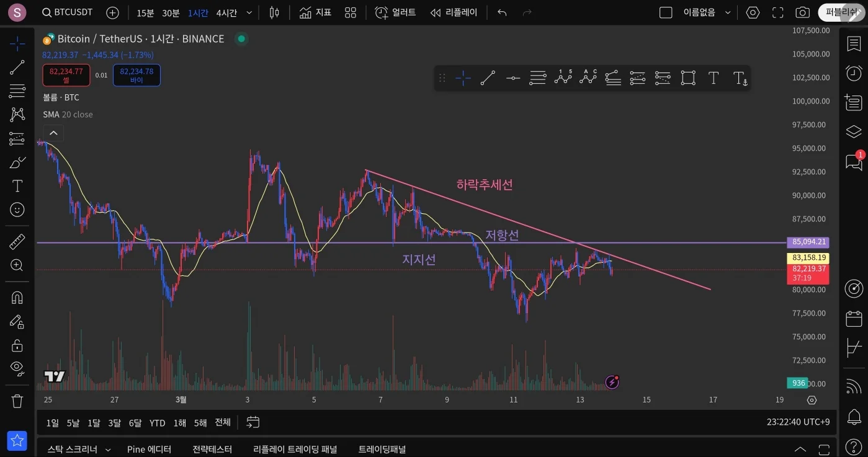Open the watchlist panel on right sidebar
Viewport: 868px width, 457px height.
pos(854,44)
